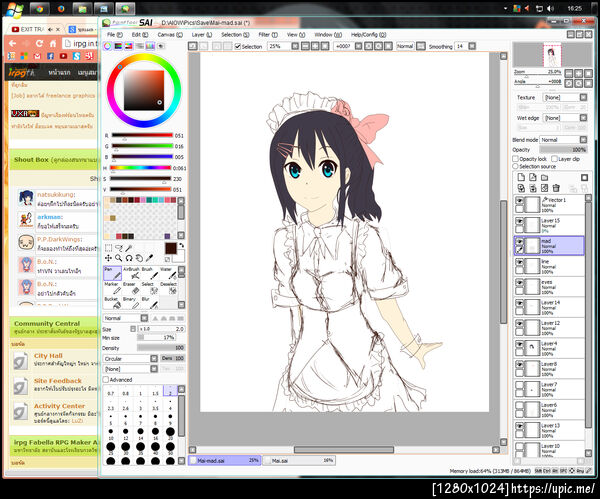Click the foreground color swatch
Viewport: 600px width, 499px height.
coord(170,248)
